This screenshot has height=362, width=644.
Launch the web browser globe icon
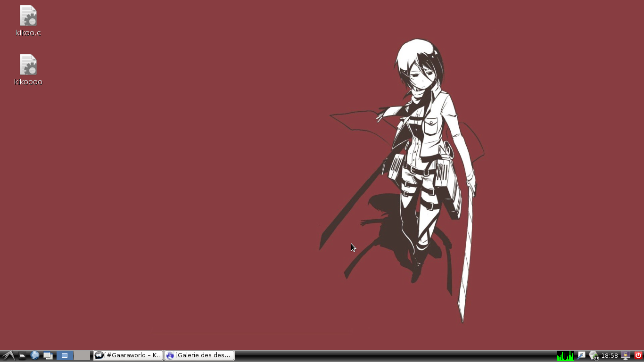35,355
